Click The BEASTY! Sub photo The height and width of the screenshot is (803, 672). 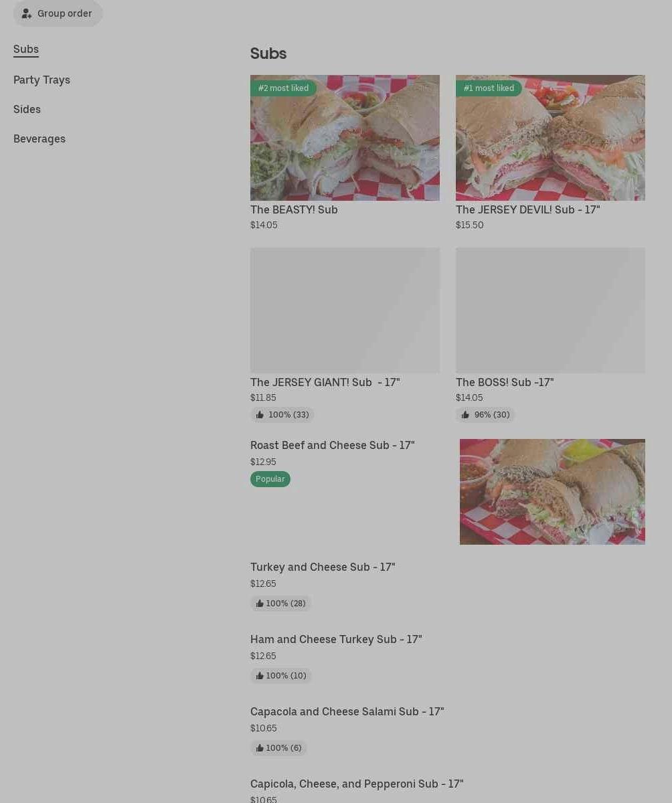pos(345,138)
